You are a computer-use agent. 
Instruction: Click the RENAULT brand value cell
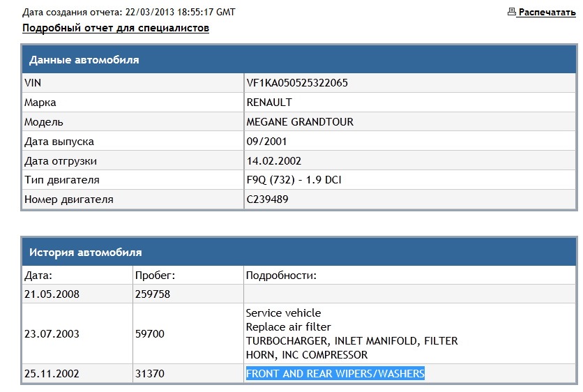(x=410, y=103)
